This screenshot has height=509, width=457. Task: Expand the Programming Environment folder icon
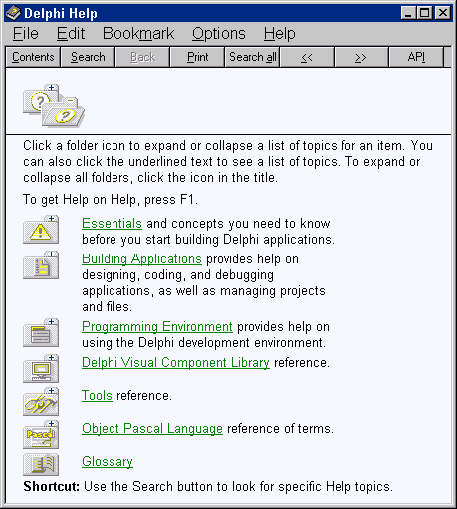[x=41, y=333]
